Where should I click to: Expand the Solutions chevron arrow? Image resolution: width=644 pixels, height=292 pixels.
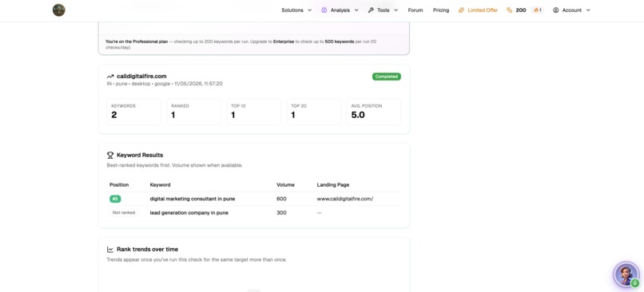tap(309, 10)
